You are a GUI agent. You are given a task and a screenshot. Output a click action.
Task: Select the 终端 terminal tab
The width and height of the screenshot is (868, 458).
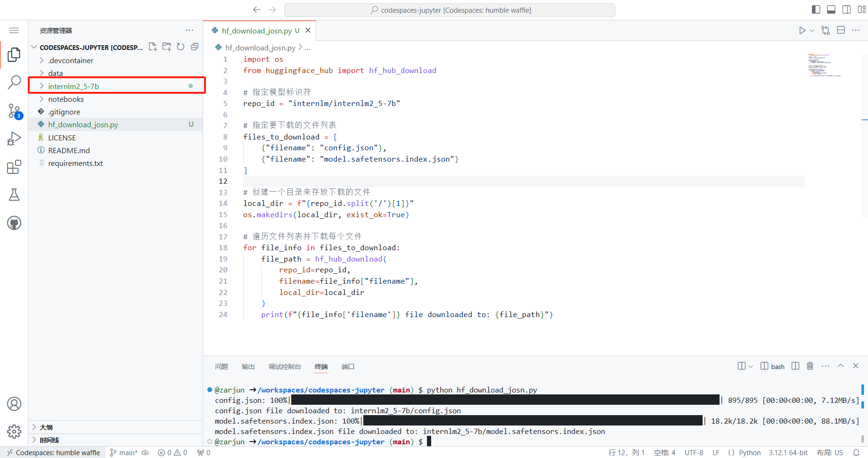(x=321, y=367)
